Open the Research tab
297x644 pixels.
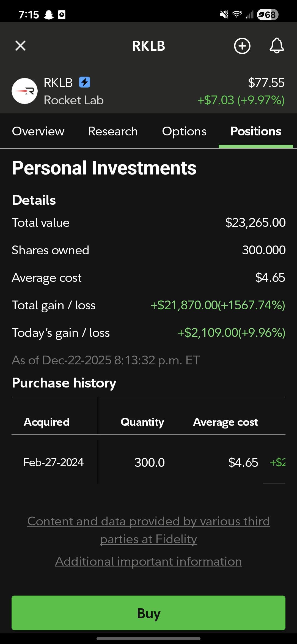pyautogui.click(x=113, y=131)
